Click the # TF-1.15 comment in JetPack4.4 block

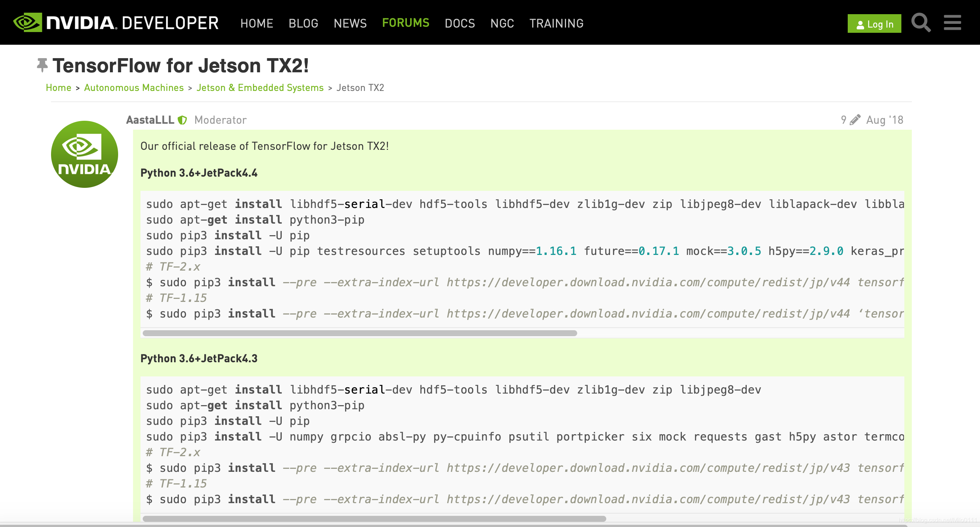[x=177, y=298]
